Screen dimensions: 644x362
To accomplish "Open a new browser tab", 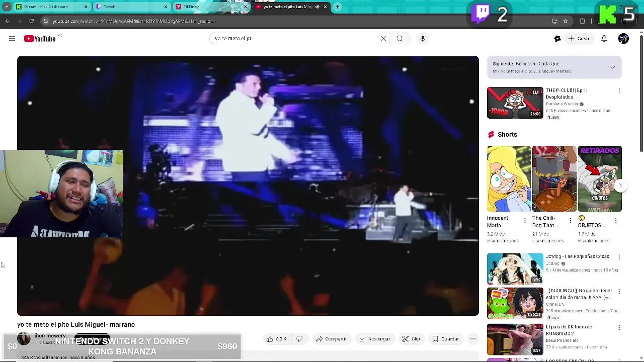I will point(337,7).
